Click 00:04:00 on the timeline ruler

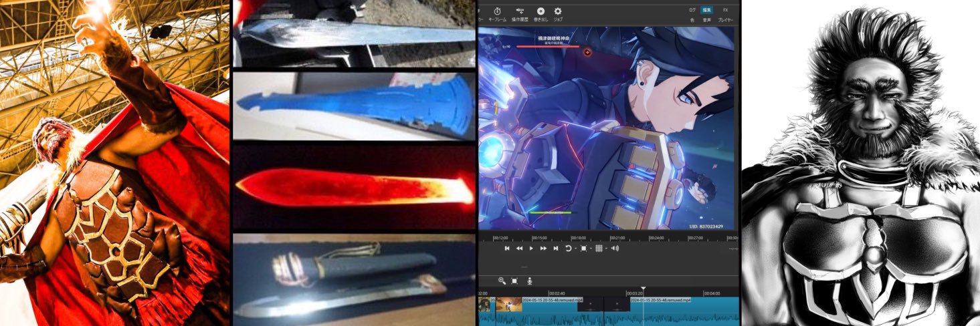tap(712, 293)
